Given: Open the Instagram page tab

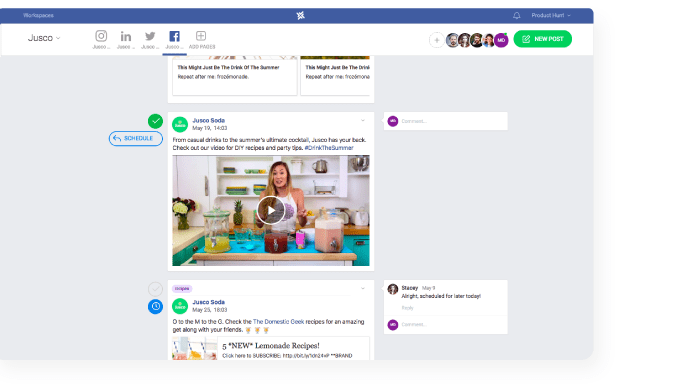Looking at the screenshot, I should pyautogui.click(x=101, y=39).
